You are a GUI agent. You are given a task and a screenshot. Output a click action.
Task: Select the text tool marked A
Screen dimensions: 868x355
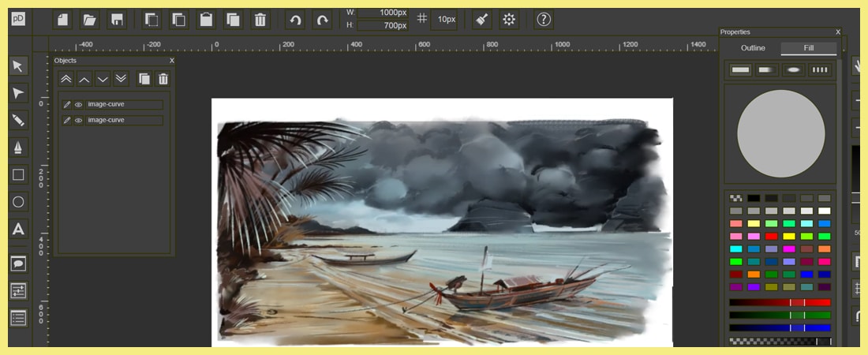[x=18, y=229]
